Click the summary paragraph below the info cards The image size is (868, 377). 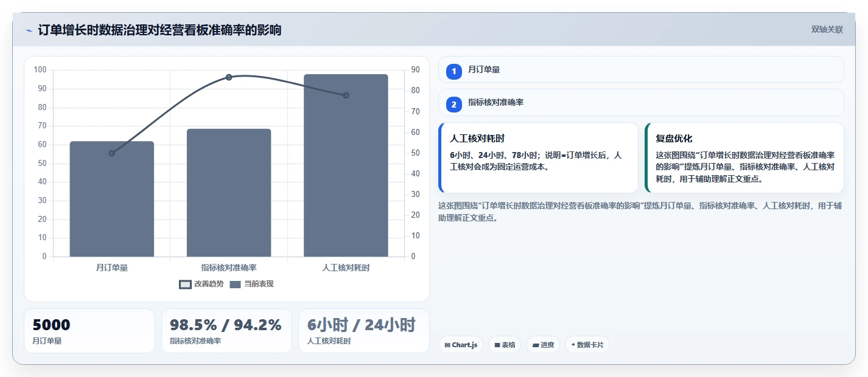coord(640,212)
